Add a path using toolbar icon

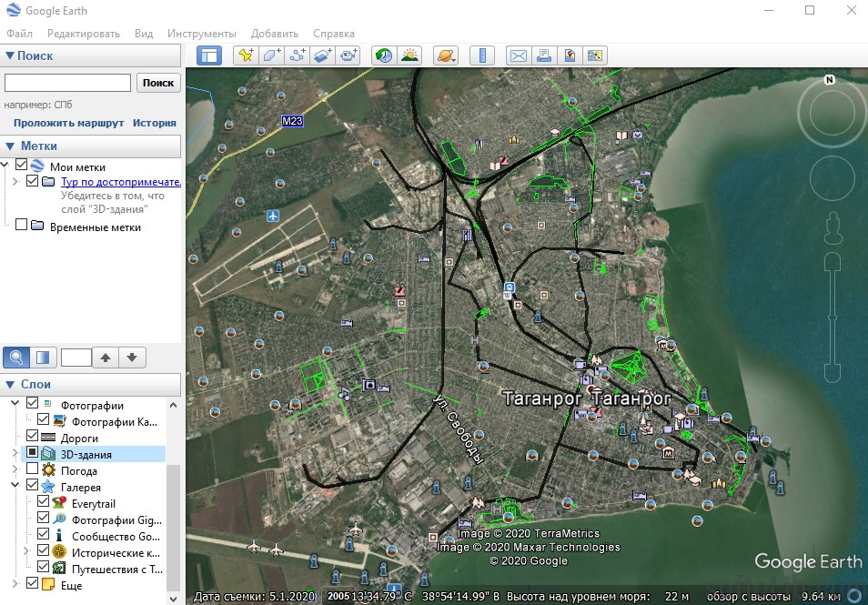[x=298, y=55]
